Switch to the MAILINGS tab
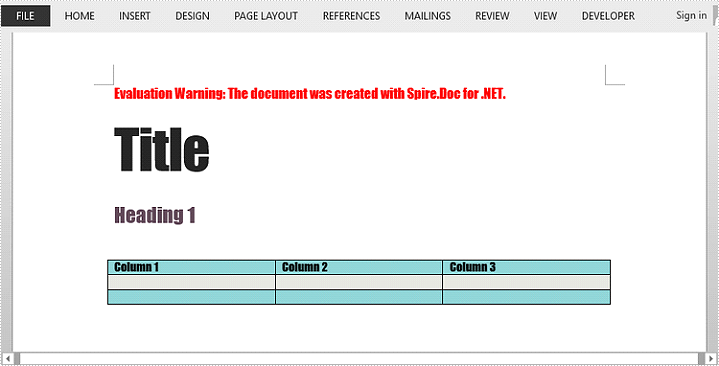Image resolution: width=719 pixels, height=366 pixels. (427, 16)
